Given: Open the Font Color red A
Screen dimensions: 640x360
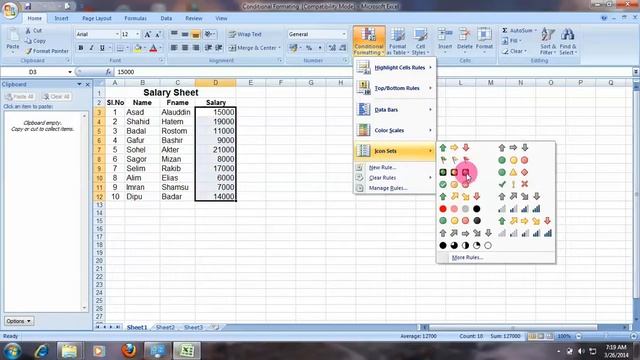Looking at the screenshot, I should point(153,48).
